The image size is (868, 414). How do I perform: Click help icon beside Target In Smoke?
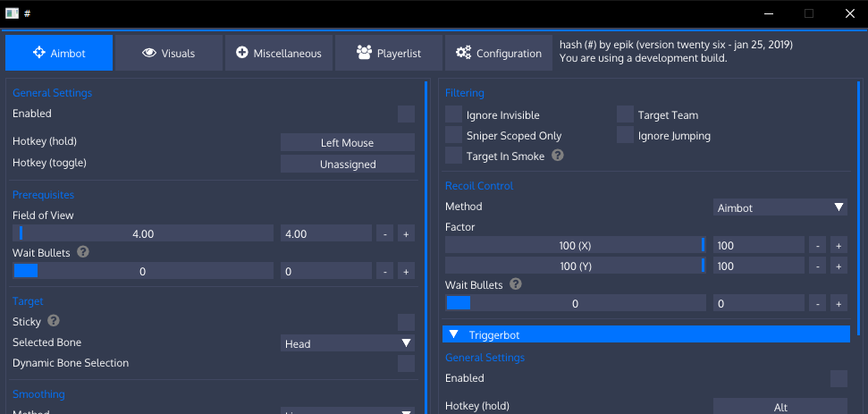558,156
